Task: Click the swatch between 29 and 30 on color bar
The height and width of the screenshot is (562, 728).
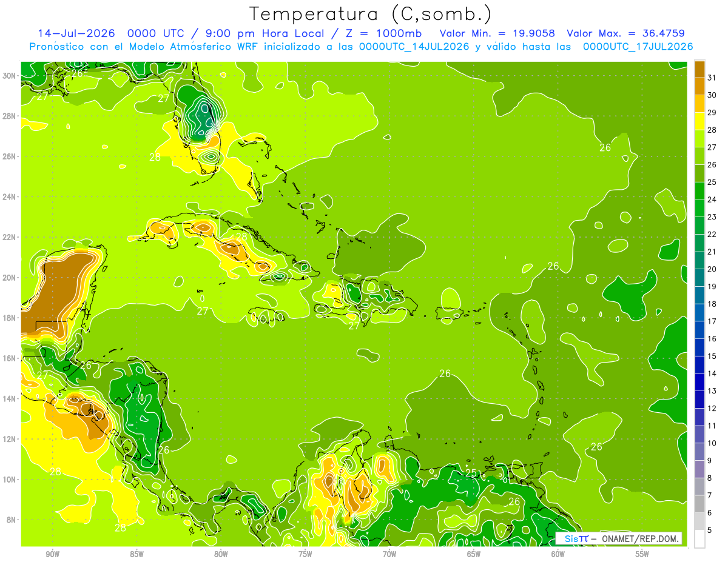Action: point(699,103)
